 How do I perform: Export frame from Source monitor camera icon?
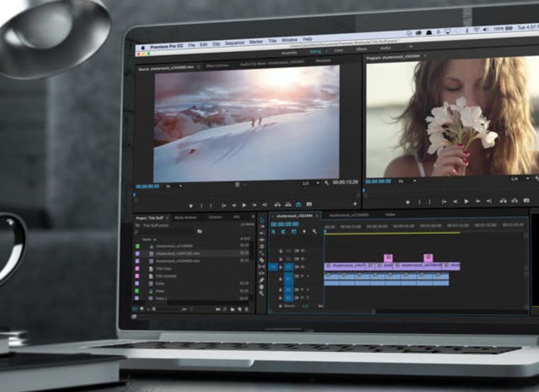(309, 204)
